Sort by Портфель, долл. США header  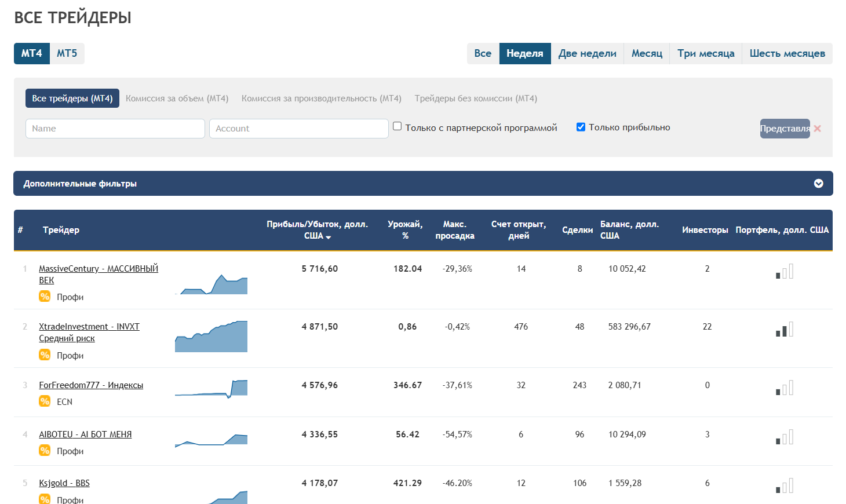click(x=782, y=230)
